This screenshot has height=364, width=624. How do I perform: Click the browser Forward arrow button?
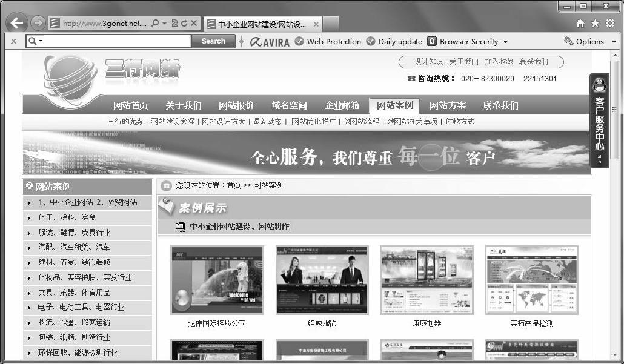pyautogui.click(x=38, y=23)
